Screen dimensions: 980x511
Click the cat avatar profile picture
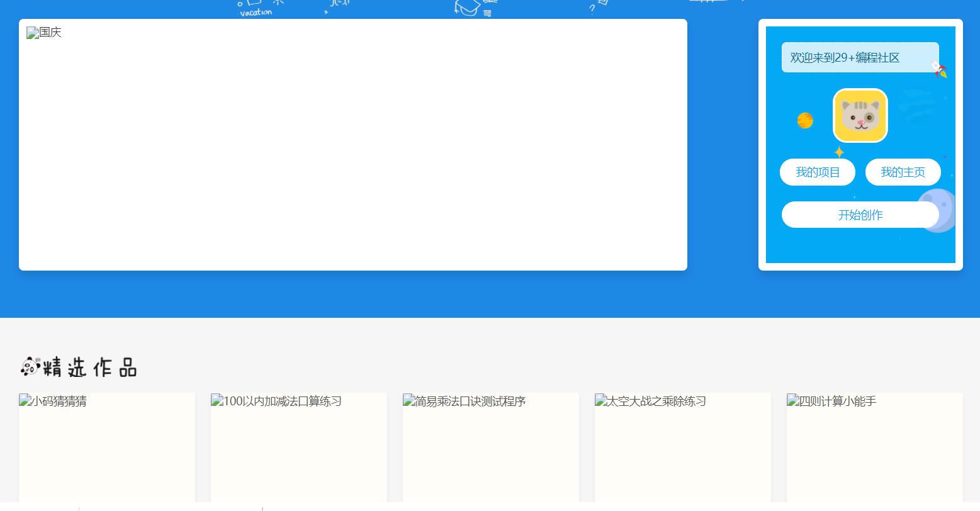coord(860,116)
